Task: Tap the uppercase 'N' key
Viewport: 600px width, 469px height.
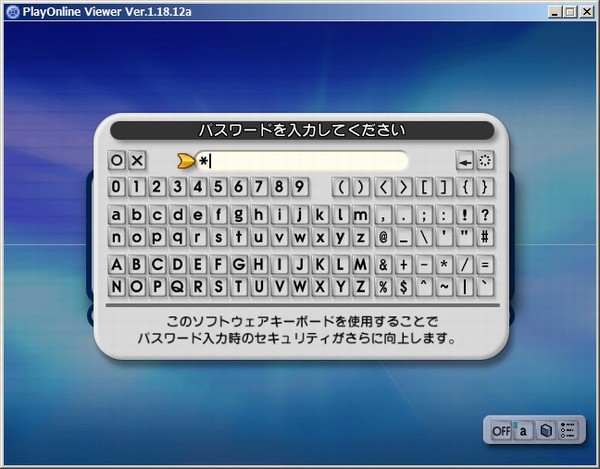Action: point(116,287)
